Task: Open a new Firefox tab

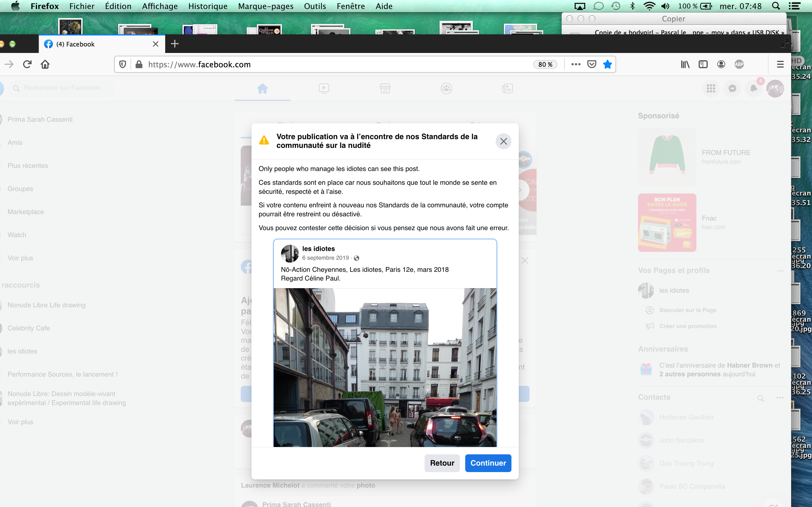Action: [x=175, y=44]
